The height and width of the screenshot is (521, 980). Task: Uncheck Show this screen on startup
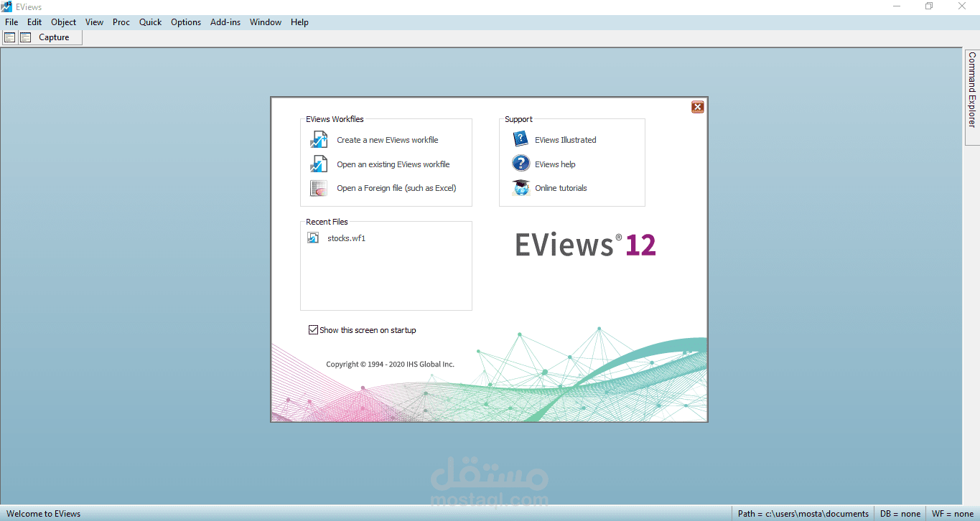coord(313,330)
